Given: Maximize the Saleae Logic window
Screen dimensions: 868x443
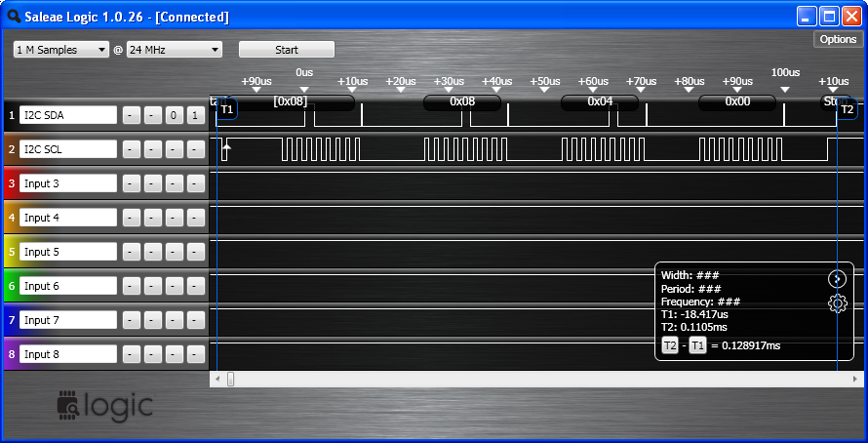Looking at the screenshot, I should pyautogui.click(x=829, y=16).
